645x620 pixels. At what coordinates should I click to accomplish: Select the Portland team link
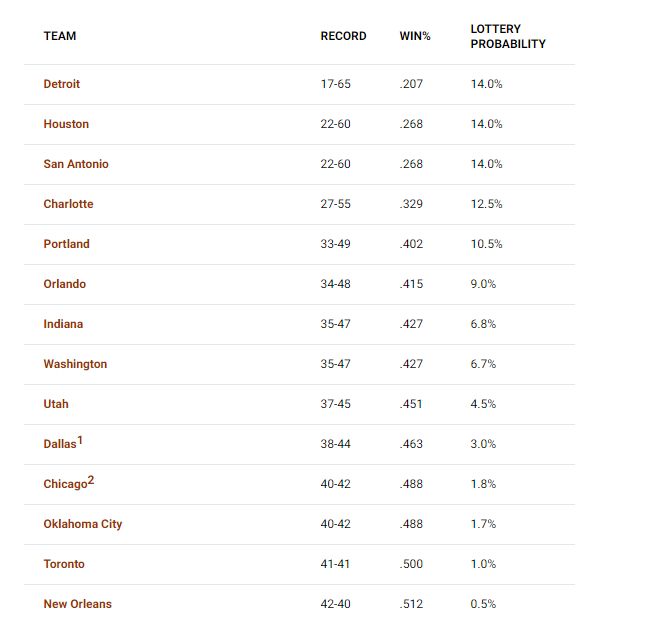click(67, 244)
